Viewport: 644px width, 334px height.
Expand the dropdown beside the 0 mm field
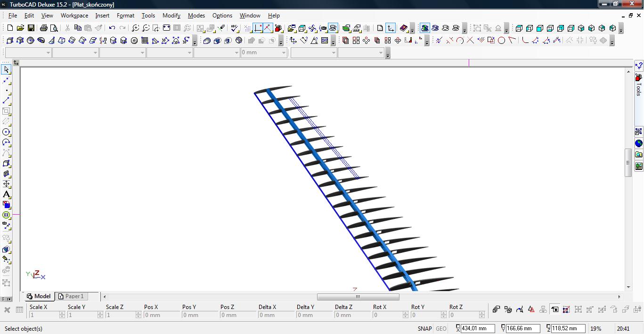coord(284,53)
